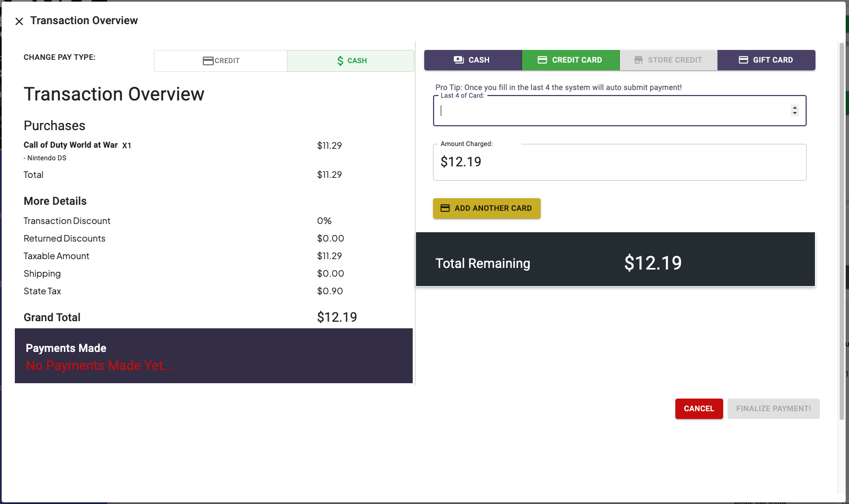Viewport: 849px width, 504px height.
Task: Click the card icon on the CREDIT CARD tab
Action: (543, 59)
